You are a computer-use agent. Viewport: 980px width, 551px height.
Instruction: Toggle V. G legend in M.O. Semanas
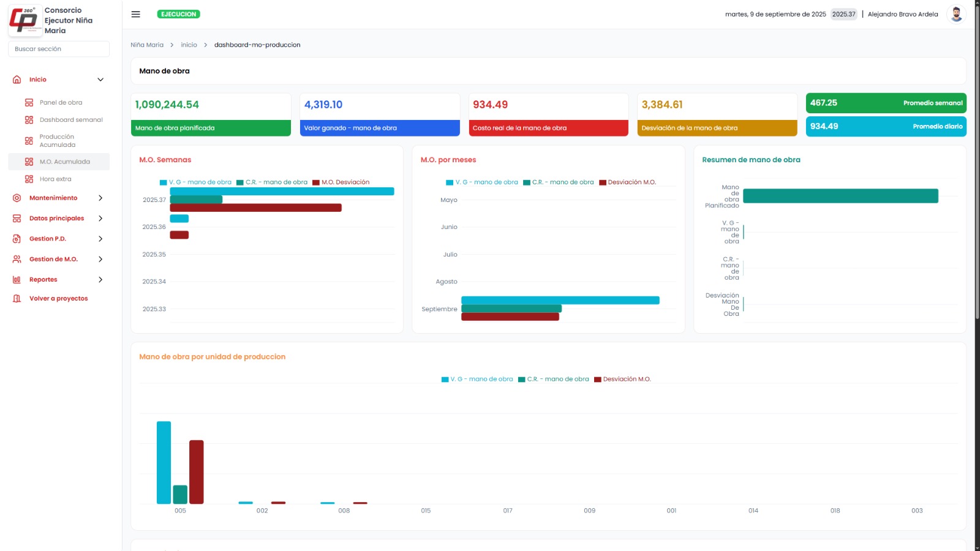pos(195,182)
